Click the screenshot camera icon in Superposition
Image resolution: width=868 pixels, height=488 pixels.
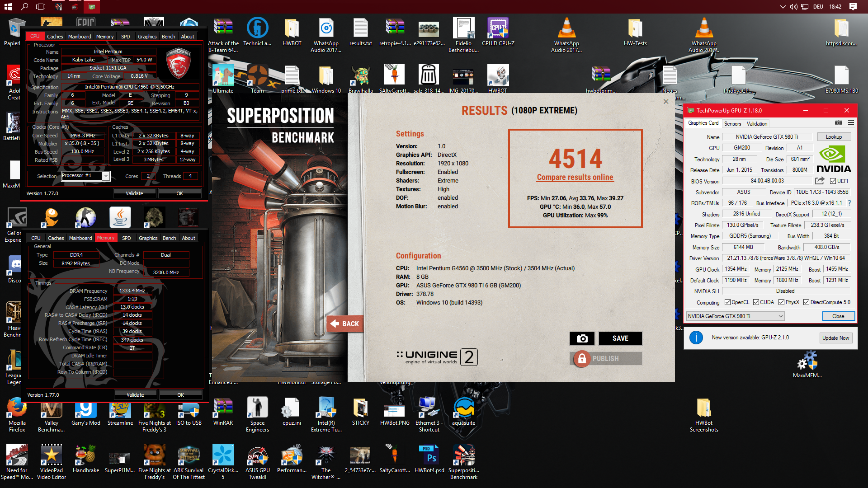click(x=582, y=338)
